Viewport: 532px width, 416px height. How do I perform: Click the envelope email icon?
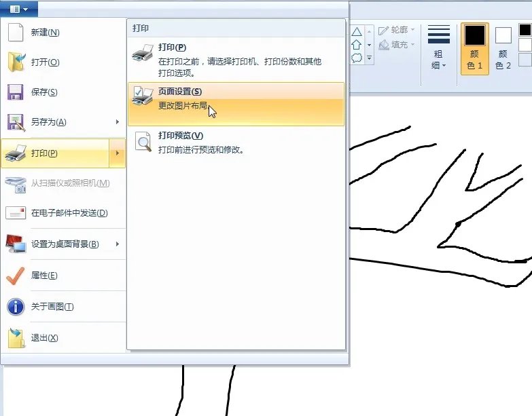[x=16, y=213]
